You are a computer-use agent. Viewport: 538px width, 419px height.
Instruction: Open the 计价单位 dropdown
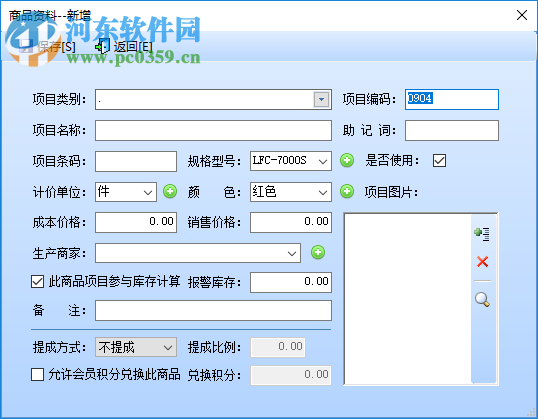point(148,192)
